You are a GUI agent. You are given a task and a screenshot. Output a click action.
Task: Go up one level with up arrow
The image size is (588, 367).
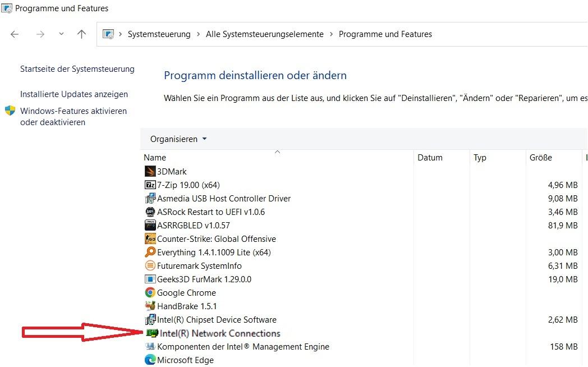click(81, 34)
